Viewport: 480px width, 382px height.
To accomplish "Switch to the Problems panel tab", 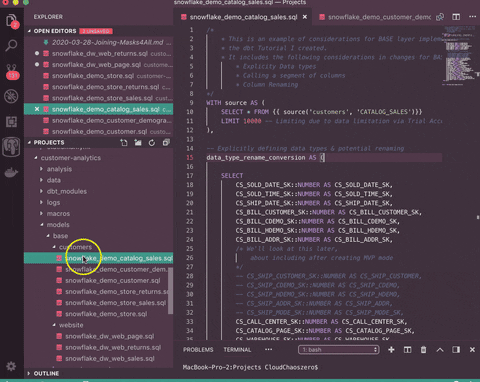I will 198,350.
